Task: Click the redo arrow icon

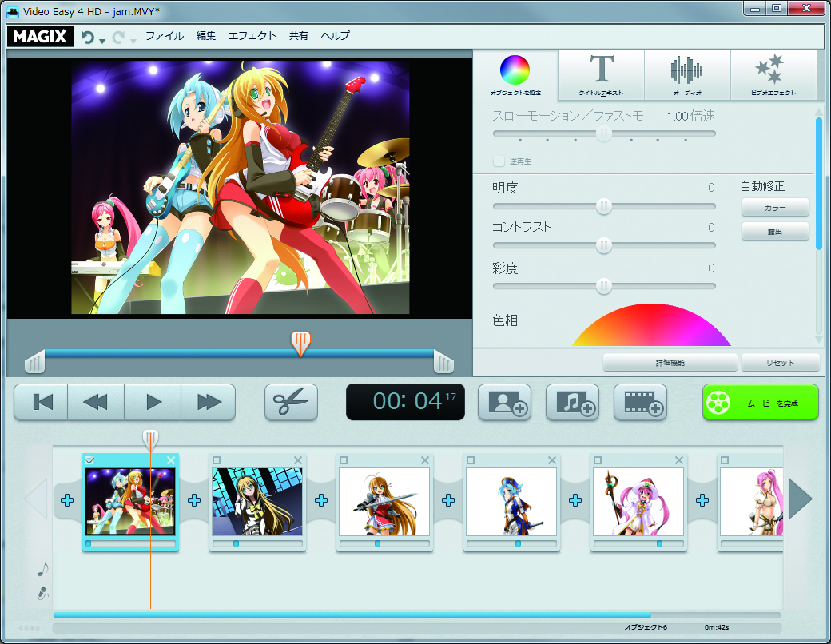Action: (118, 37)
